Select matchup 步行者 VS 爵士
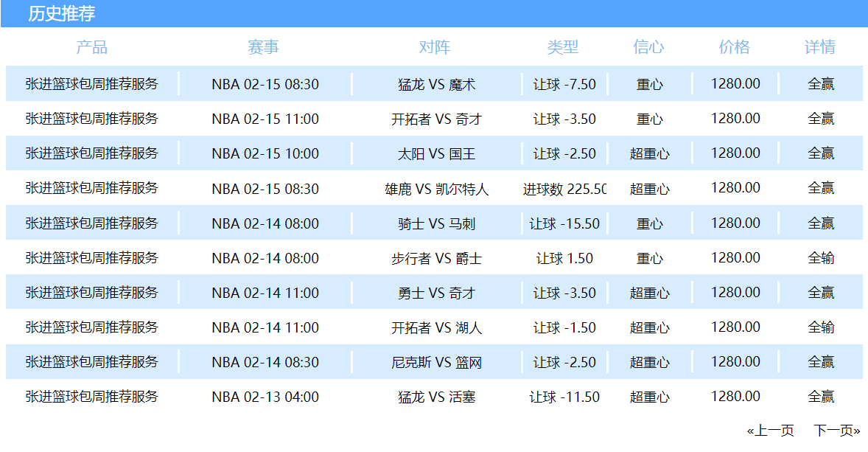This screenshot has height=452, width=868. point(437,258)
